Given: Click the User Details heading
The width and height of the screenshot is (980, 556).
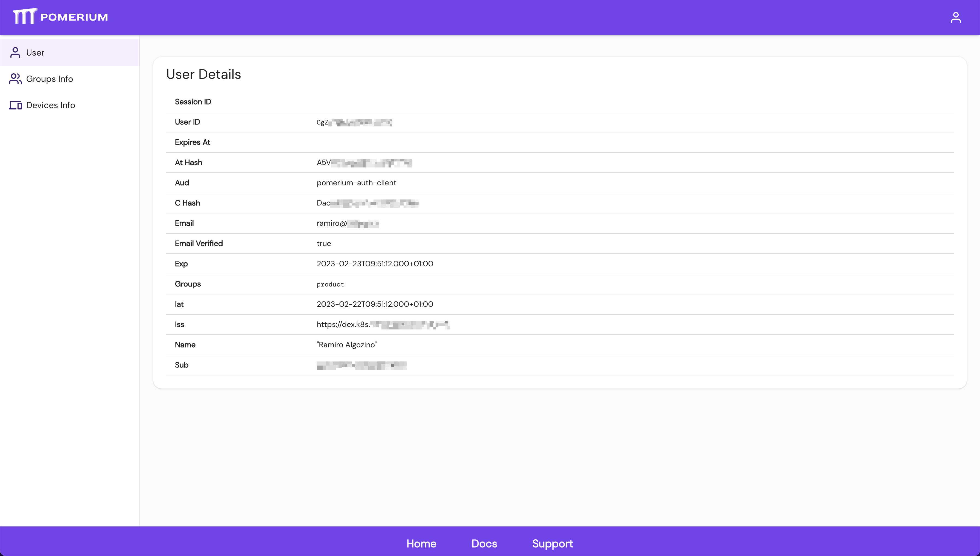Looking at the screenshot, I should click(x=203, y=74).
